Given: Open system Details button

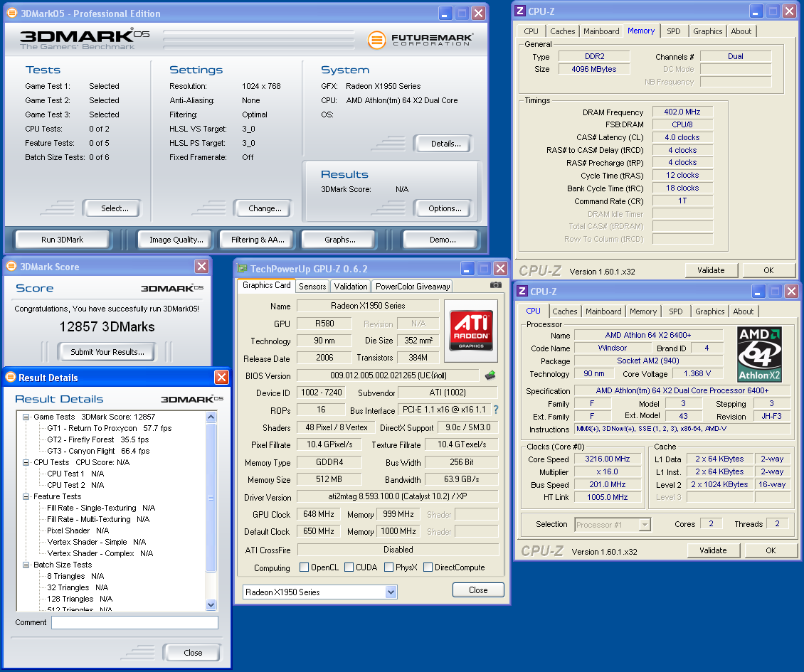Looking at the screenshot, I should [x=443, y=144].
